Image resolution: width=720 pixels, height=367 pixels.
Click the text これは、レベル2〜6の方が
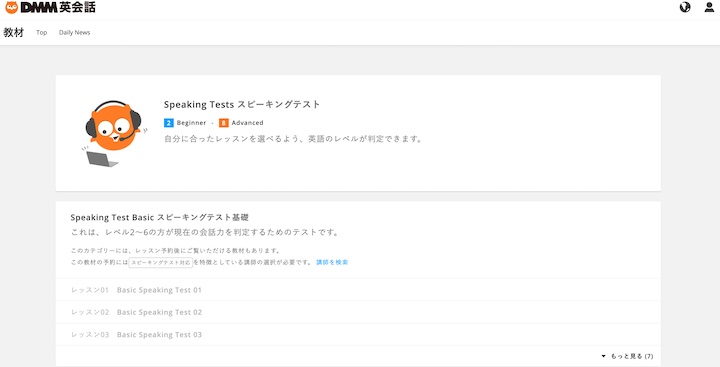point(205,232)
